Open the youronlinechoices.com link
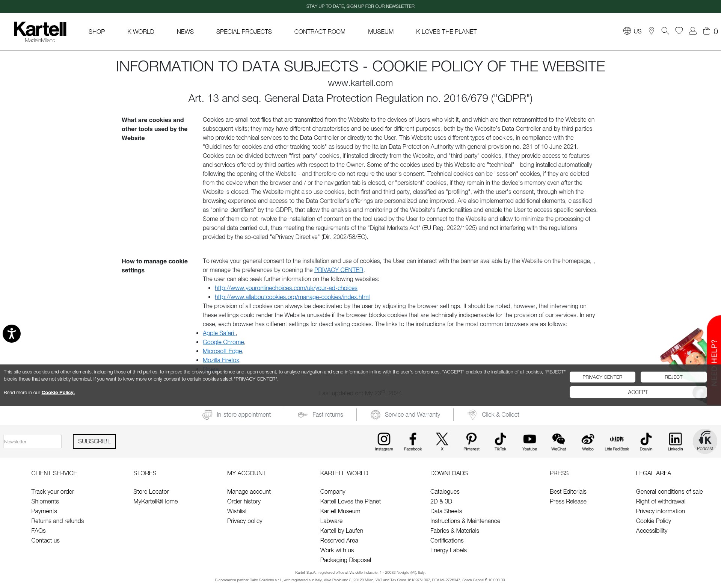The height and width of the screenshot is (588, 721). coord(286,288)
